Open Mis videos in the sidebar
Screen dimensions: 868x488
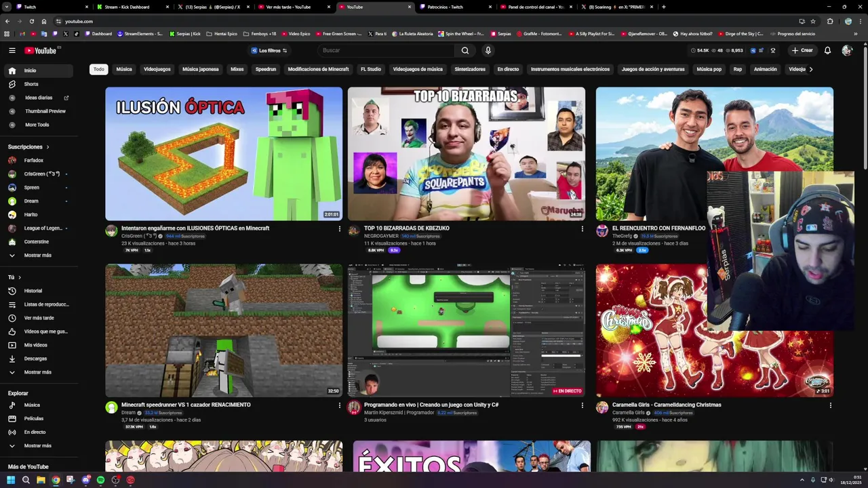point(37,345)
